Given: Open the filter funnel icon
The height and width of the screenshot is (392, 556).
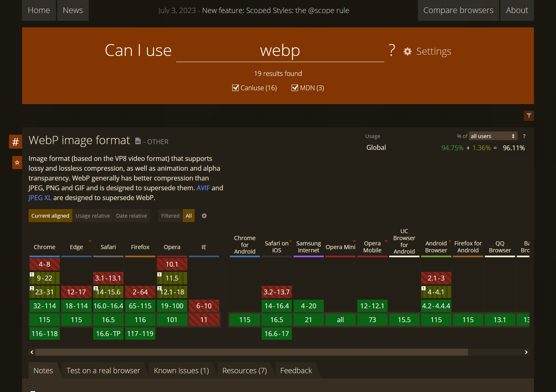Looking at the screenshot, I should pos(529,116).
